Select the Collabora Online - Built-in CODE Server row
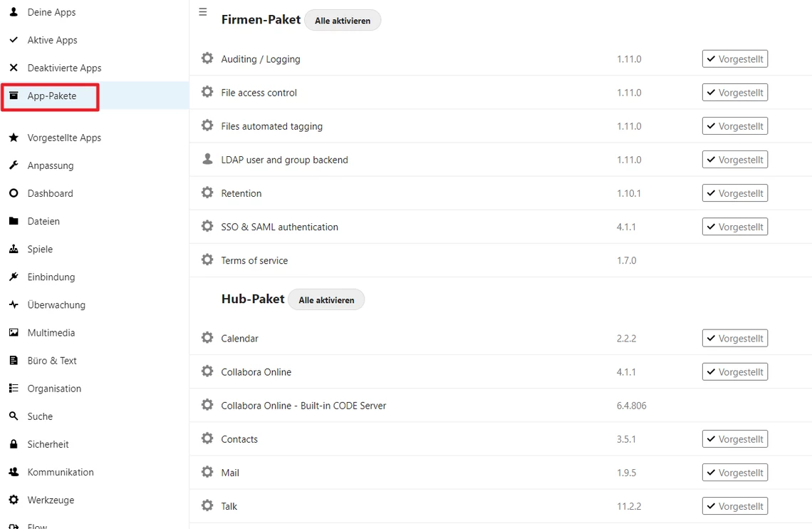This screenshot has width=812, height=529. point(303,406)
